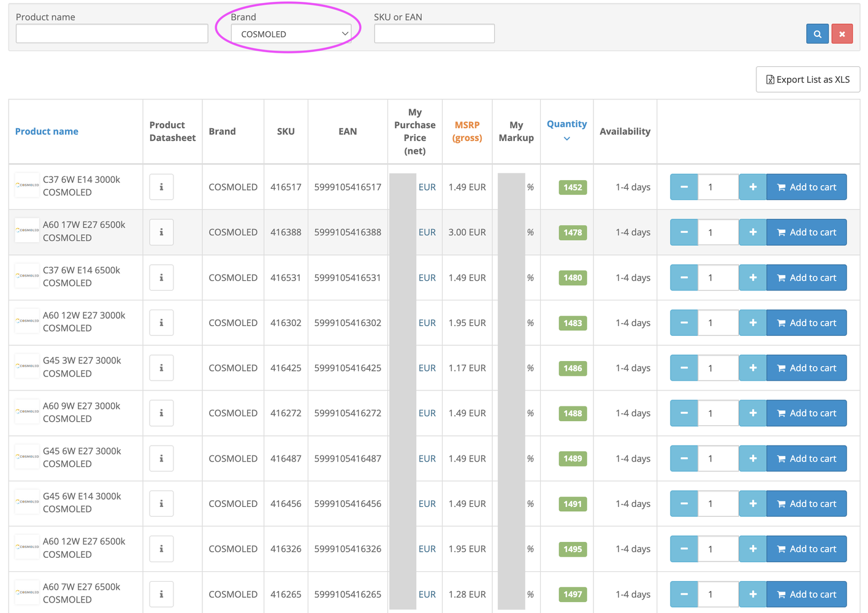Add A60 7W E27 6500k to cart

click(x=806, y=594)
